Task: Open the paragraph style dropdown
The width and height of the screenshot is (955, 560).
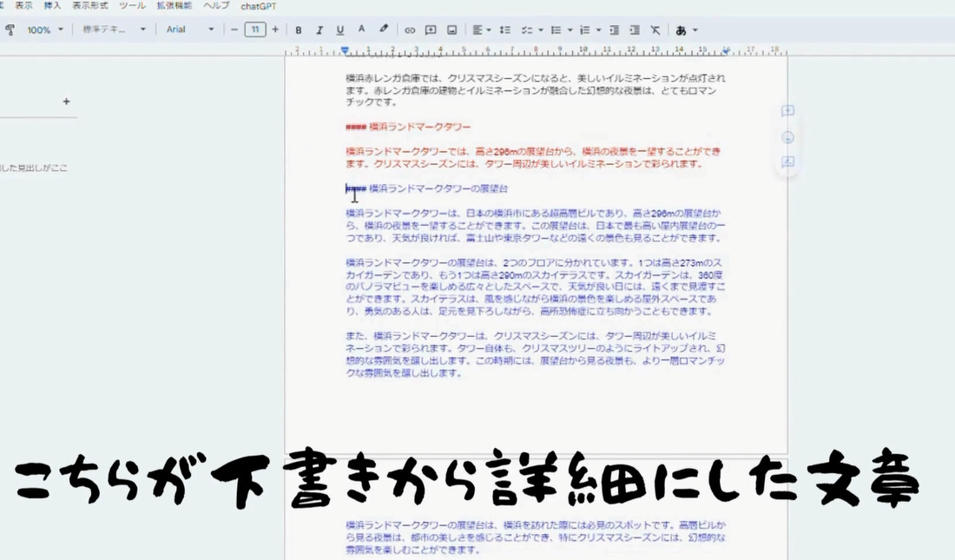Action: (114, 30)
